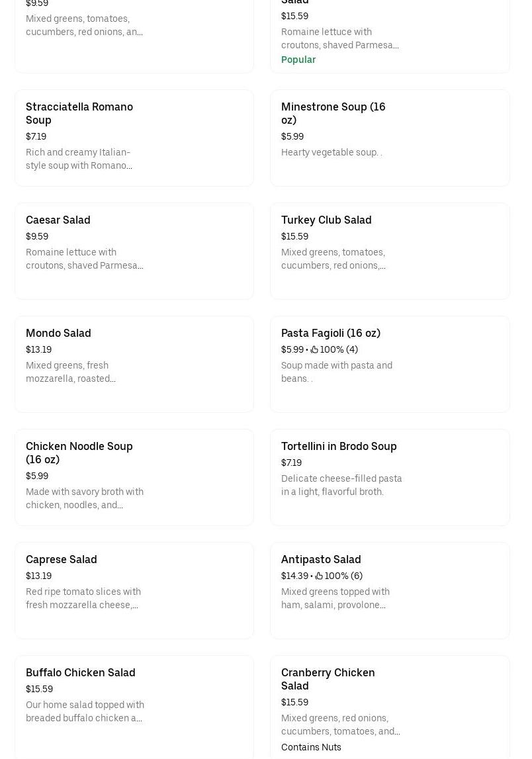532x759 pixels.
Task: Choose the Cranberry Chicken Salad
Action: pos(328,679)
